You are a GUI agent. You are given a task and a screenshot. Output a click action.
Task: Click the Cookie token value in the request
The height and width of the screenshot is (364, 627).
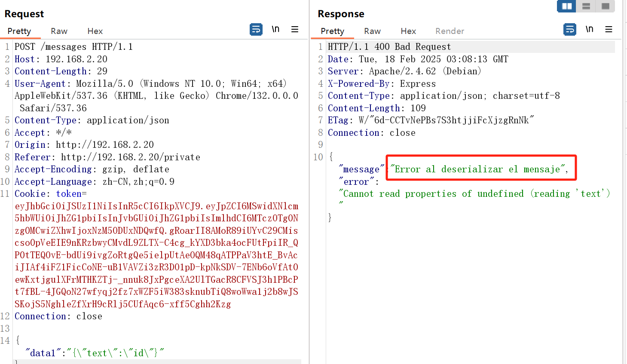[156, 255]
